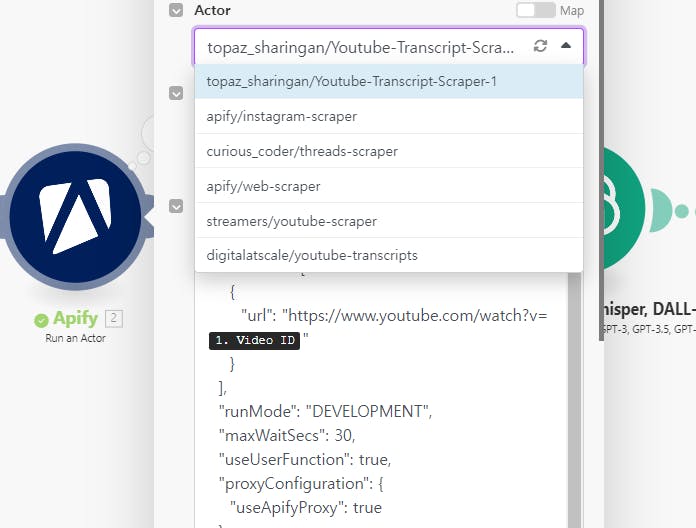The image size is (696, 528).
Task: Select apify/web-scraper option
Action: pyautogui.click(x=389, y=186)
